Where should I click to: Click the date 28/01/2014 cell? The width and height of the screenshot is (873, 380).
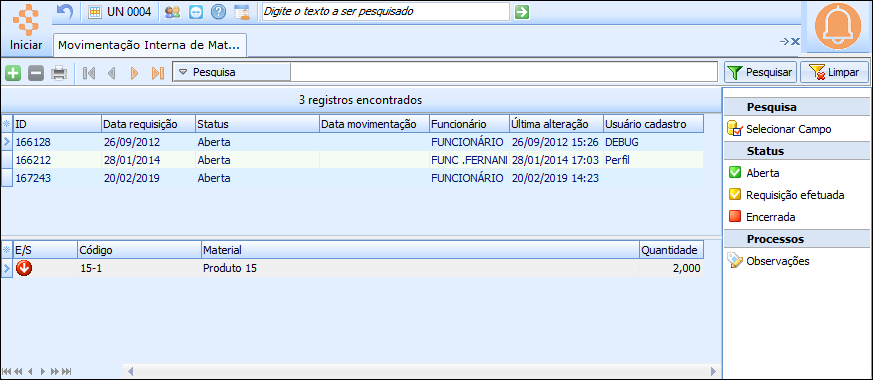click(x=148, y=160)
